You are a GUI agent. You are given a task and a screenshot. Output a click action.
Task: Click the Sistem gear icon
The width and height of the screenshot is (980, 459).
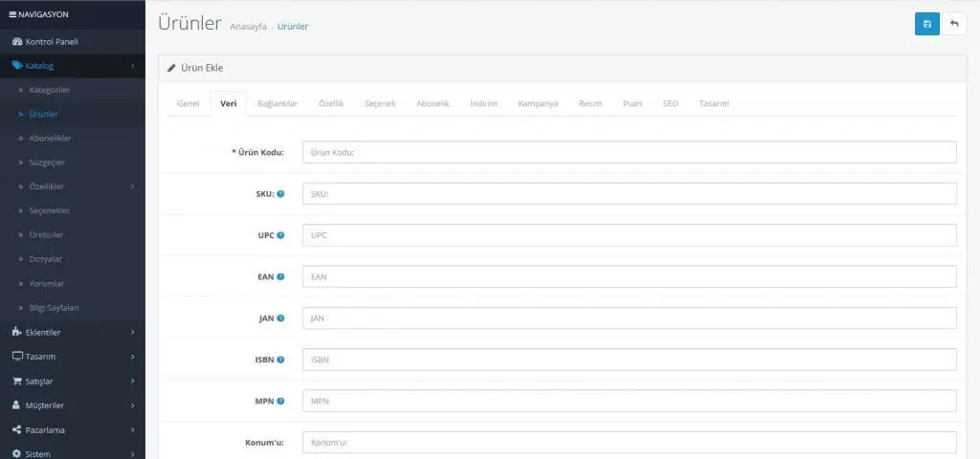click(x=17, y=454)
